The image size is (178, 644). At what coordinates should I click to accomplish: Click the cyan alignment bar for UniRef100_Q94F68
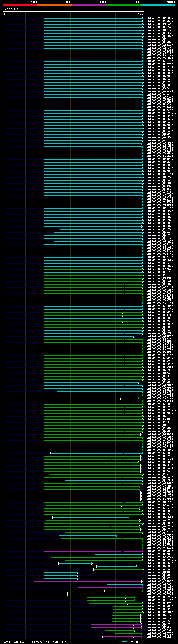89,337
